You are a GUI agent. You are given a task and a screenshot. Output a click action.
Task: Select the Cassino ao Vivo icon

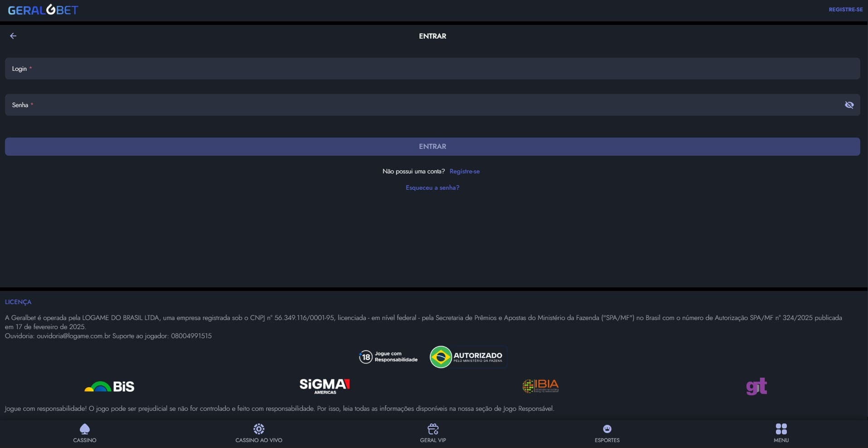[x=258, y=429]
